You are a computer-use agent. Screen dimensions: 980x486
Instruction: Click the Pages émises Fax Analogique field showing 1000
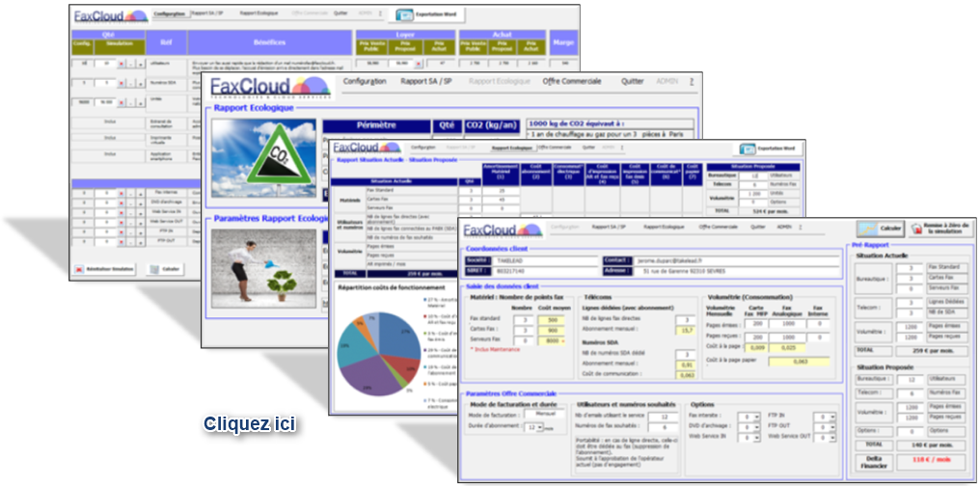(x=787, y=324)
